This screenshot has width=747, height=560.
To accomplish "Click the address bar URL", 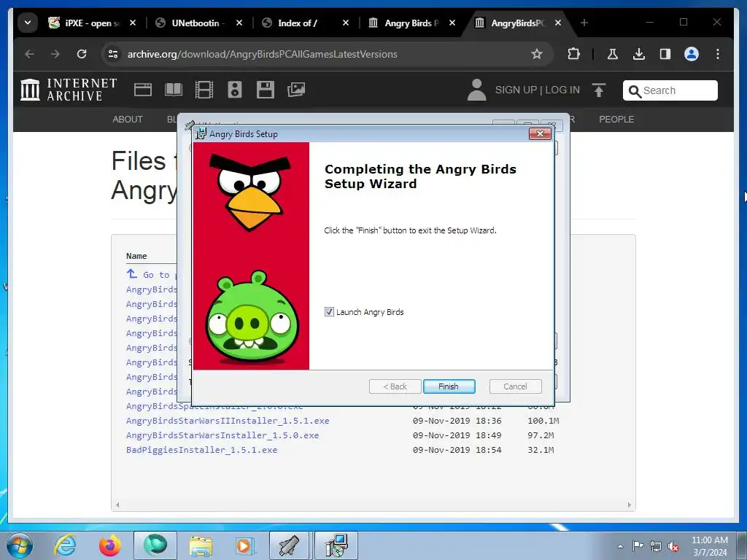I will [262, 54].
